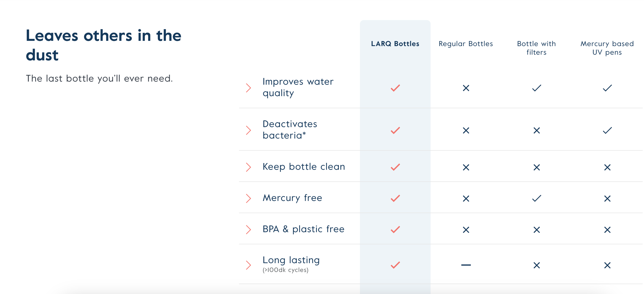Click the dash icon in Long lasting row
Screen dimensions: 644x294
[x=466, y=265]
